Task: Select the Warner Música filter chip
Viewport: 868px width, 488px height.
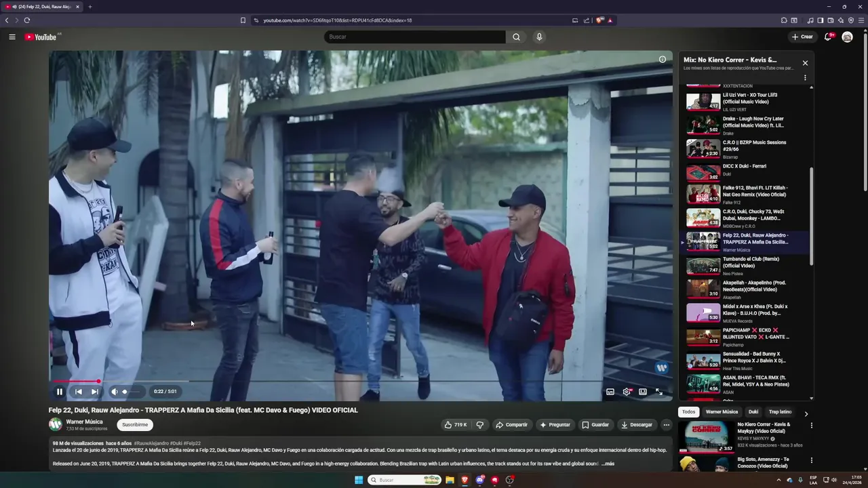Action: pos(722,412)
